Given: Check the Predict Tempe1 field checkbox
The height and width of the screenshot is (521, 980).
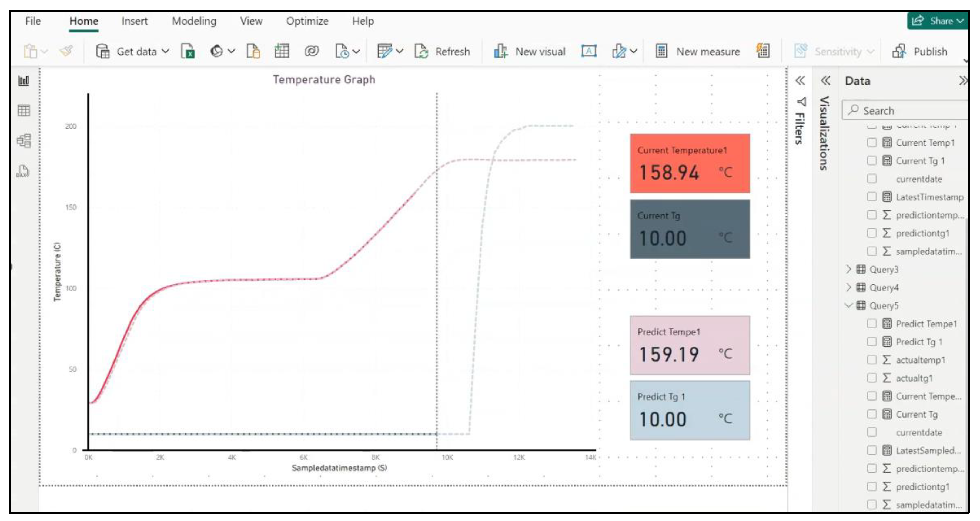Looking at the screenshot, I should pos(872,324).
